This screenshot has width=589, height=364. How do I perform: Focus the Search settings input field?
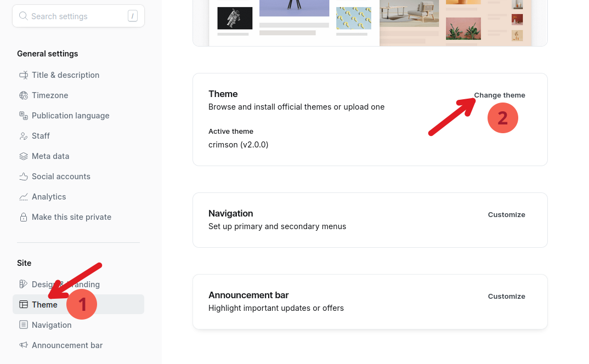point(77,16)
